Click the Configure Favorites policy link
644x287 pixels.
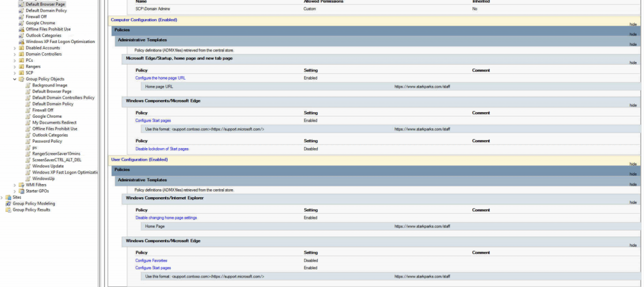point(151,260)
